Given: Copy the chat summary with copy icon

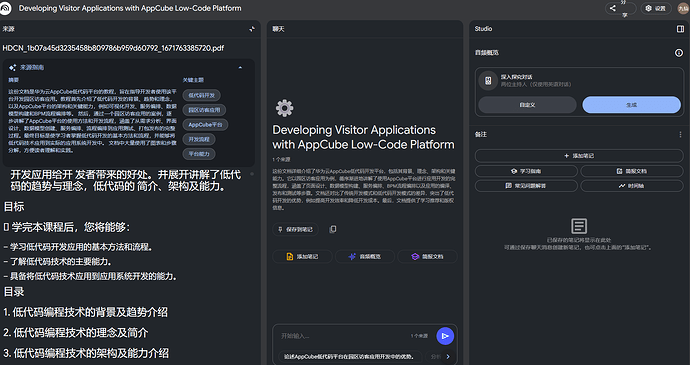Looking at the screenshot, I should (x=333, y=229).
